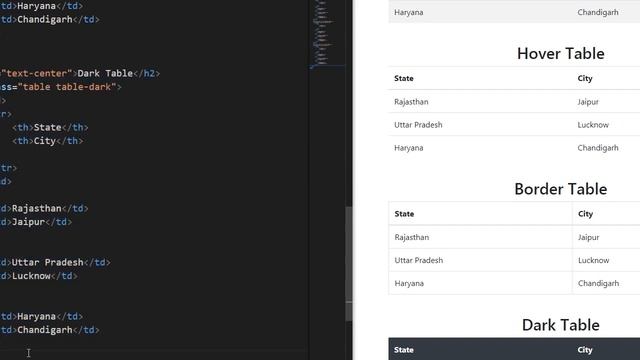This screenshot has height=360, width=640.
Task: Click Haryana td line at top of editor
Action: (42, 6)
